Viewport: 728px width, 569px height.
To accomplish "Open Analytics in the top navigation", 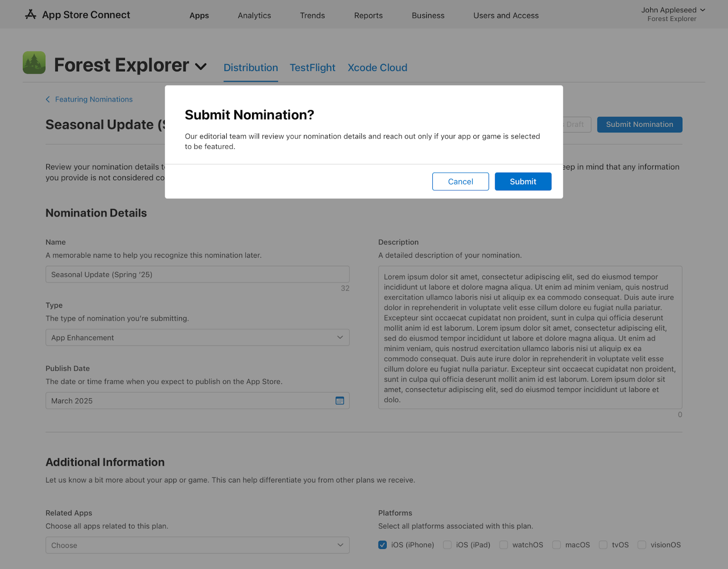I will point(254,15).
